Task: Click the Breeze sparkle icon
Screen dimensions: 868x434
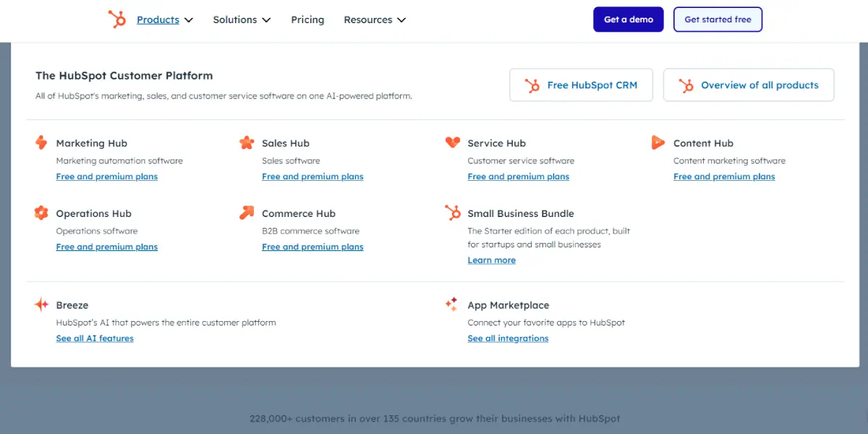Action: 41,305
